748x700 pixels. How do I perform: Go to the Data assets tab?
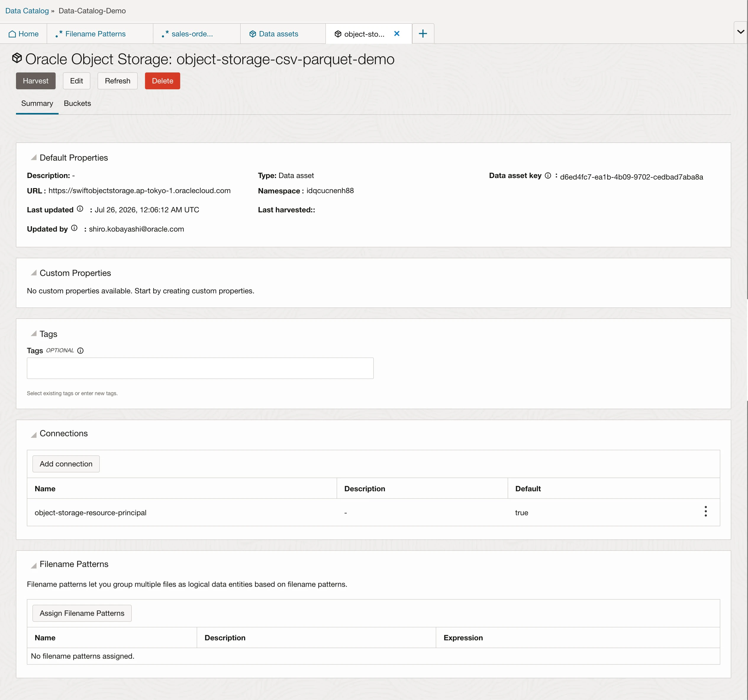click(x=283, y=34)
